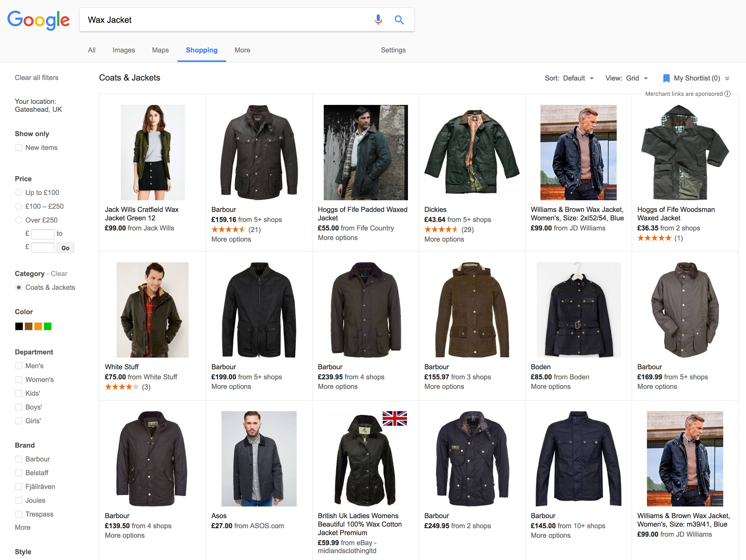Screen dimensions: 746x560
Task: Click the star rating on Hoggs Woodsman jacket
Action: pos(654,238)
